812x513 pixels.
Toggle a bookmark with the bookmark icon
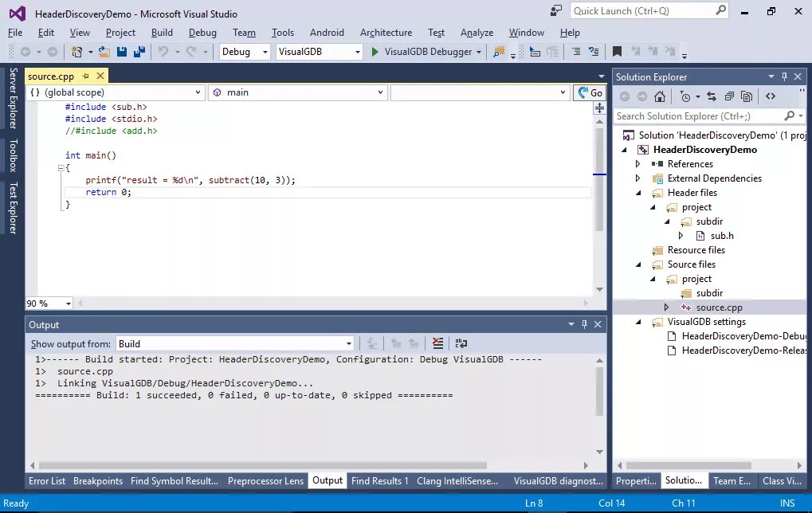(x=617, y=52)
